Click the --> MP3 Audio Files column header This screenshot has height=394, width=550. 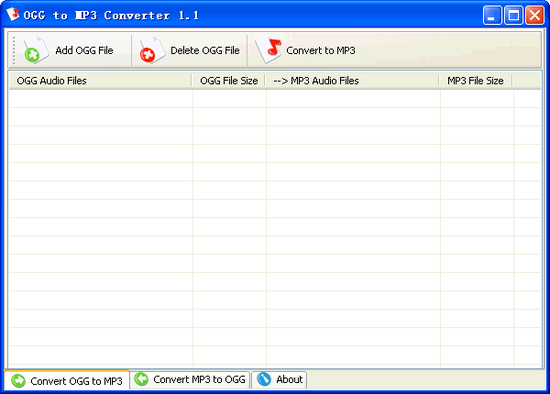(x=353, y=81)
